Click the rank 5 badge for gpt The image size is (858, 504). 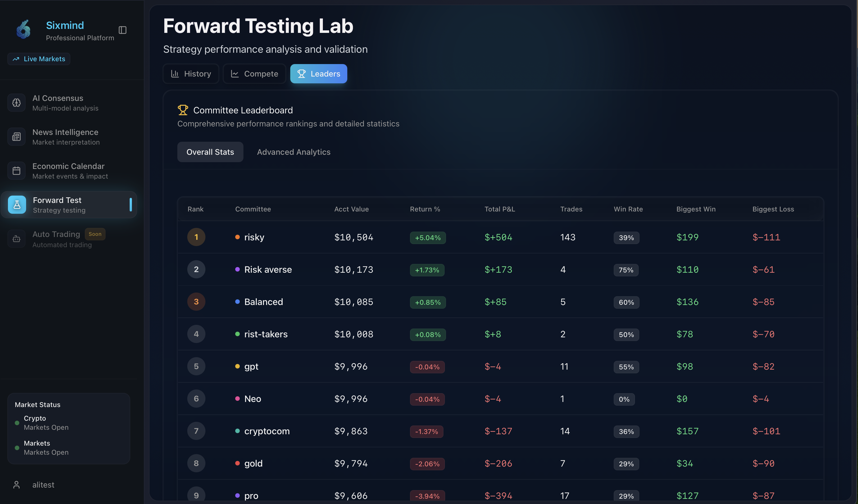196,366
